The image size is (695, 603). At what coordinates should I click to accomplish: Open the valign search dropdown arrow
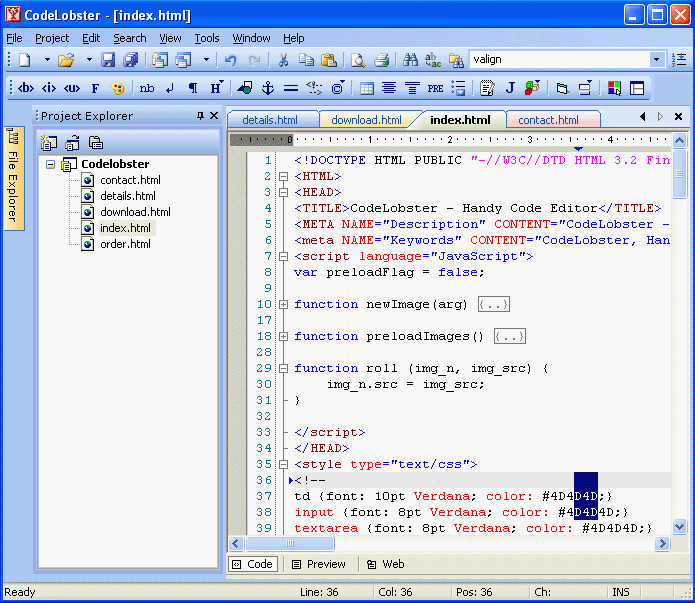coord(656,59)
